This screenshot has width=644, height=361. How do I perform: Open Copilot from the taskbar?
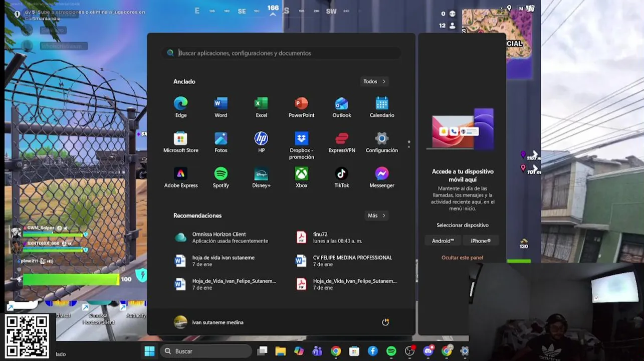pos(299,351)
